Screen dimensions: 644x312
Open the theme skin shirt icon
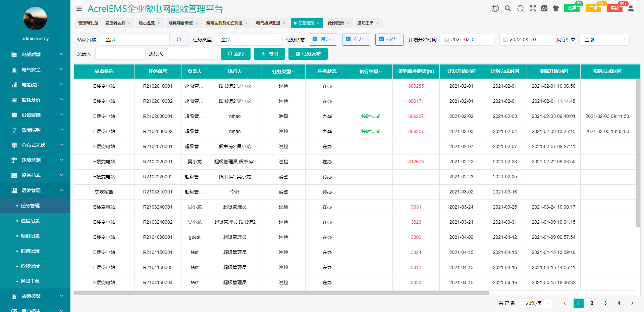pos(556,8)
